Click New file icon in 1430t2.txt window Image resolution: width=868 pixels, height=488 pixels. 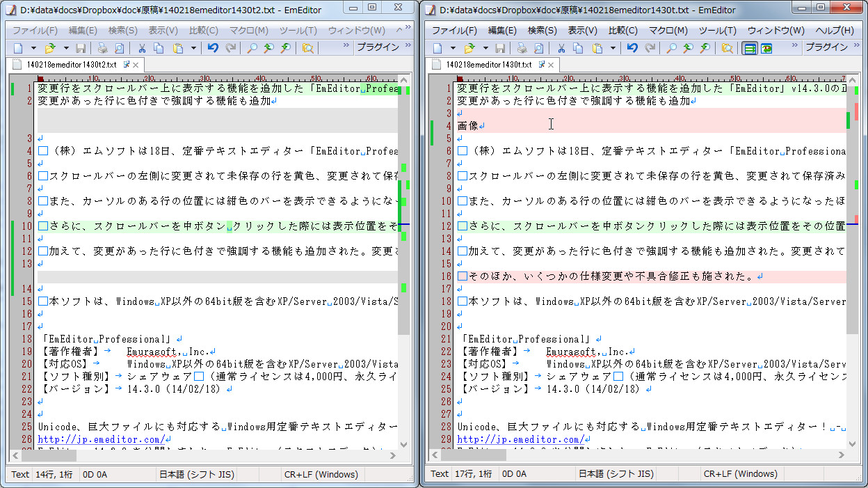[x=18, y=48]
